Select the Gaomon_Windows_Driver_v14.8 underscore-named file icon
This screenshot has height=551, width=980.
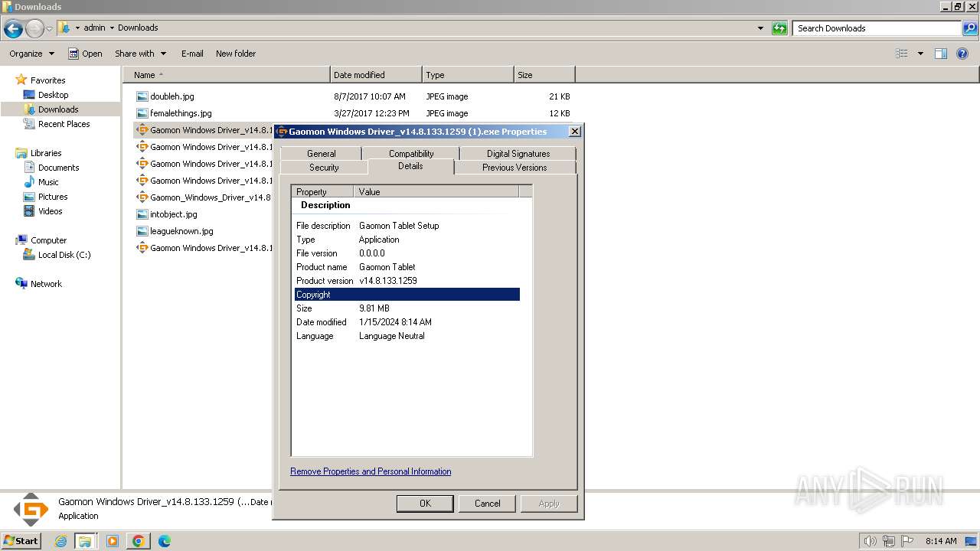(142, 197)
